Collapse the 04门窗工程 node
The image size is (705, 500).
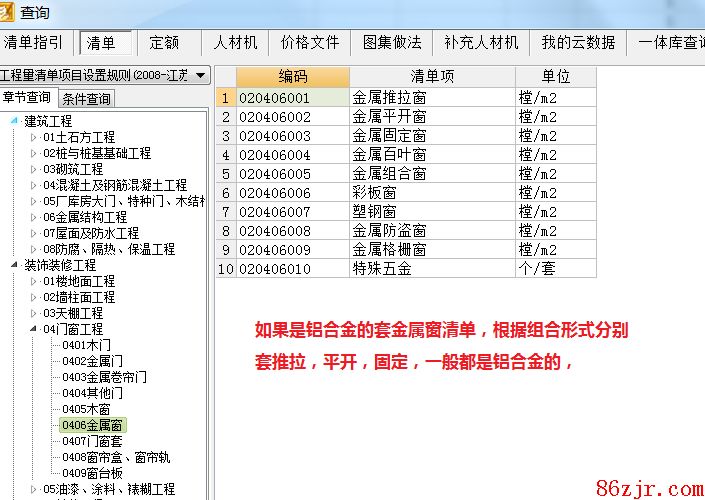33,329
